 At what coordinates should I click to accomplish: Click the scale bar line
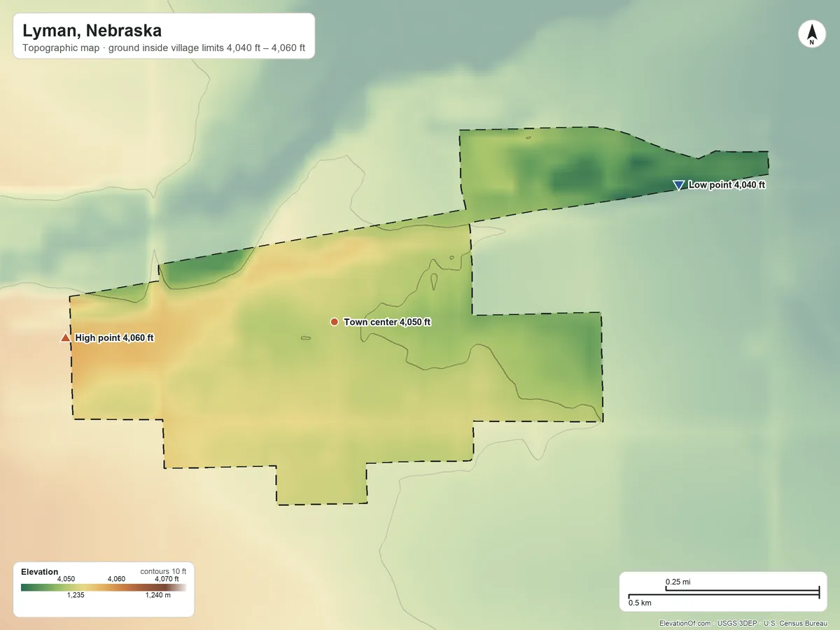[724, 593]
